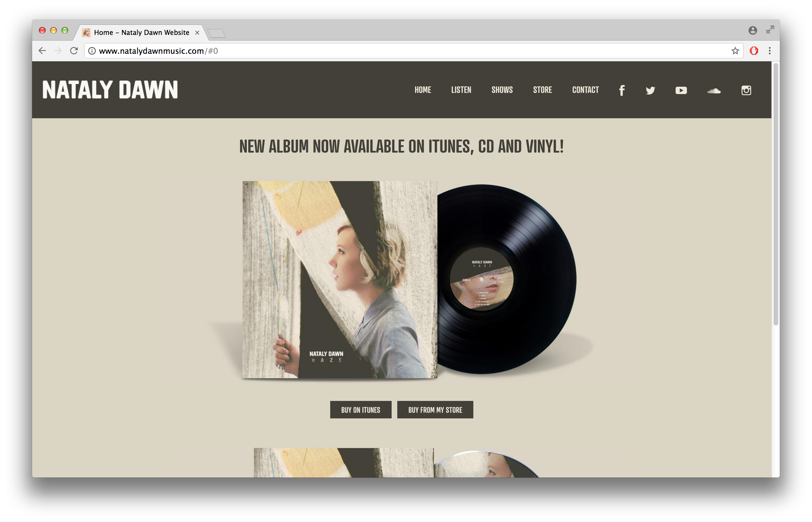The image size is (812, 522).
Task: Open the CONTACT page link
Action: (x=585, y=90)
